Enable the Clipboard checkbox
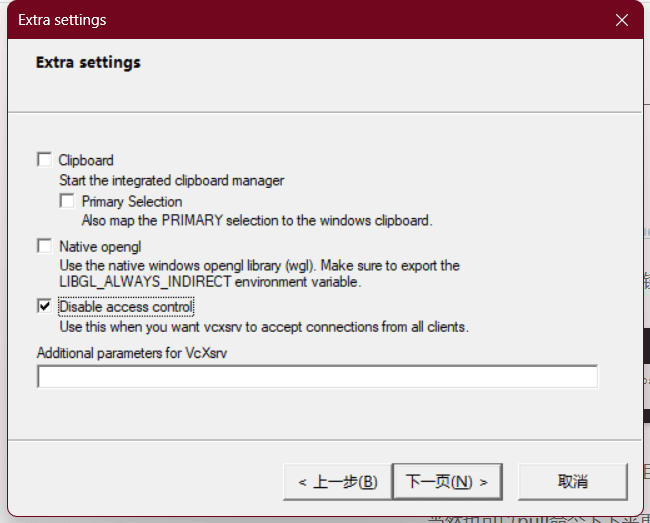This screenshot has width=650, height=523. coord(44,160)
